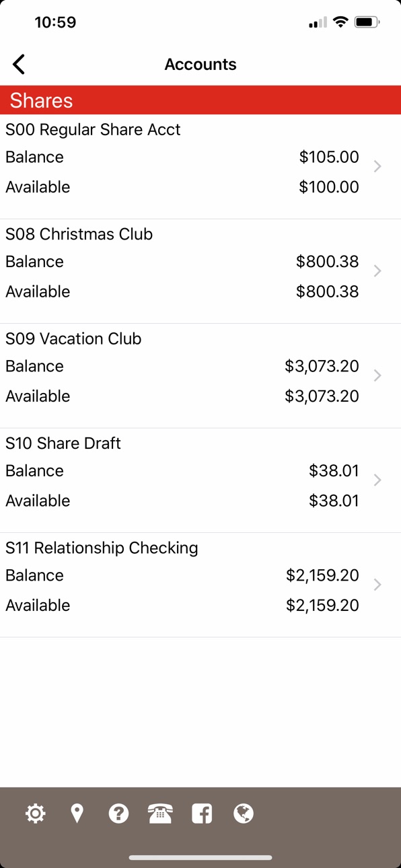The width and height of the screenshot is (401, 868).
Task: Open settings gear icon in bottom bar
Action: [35, 813]
